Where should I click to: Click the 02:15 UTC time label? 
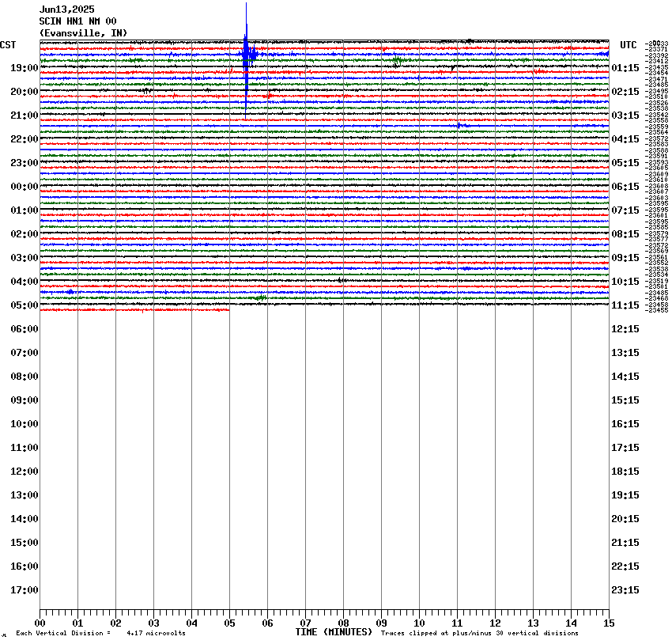point(625,92)
